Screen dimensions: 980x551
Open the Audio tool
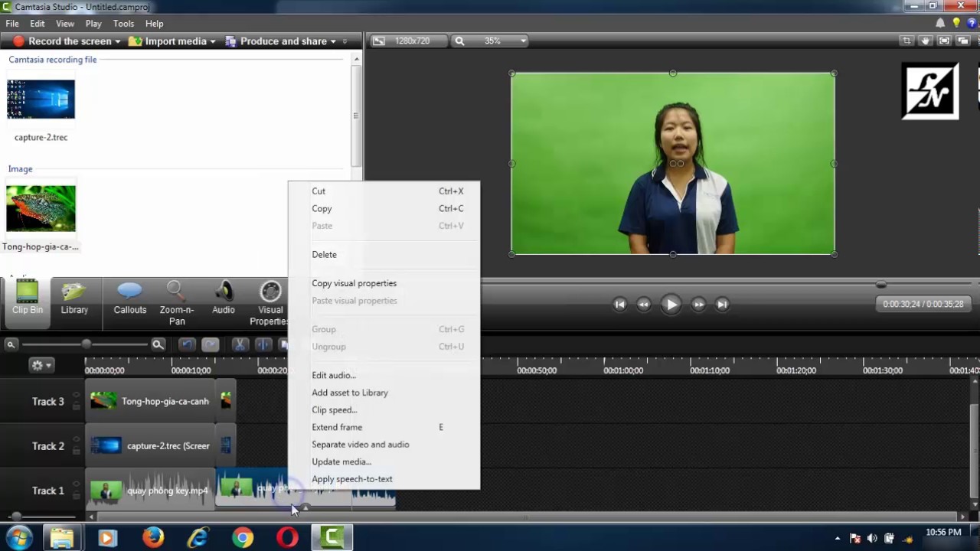tap(224, 298)
